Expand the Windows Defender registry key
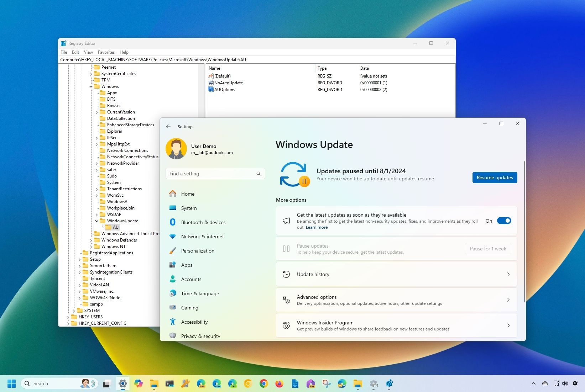This screenshot has width=585, height=392. click(x=91, y=240)
